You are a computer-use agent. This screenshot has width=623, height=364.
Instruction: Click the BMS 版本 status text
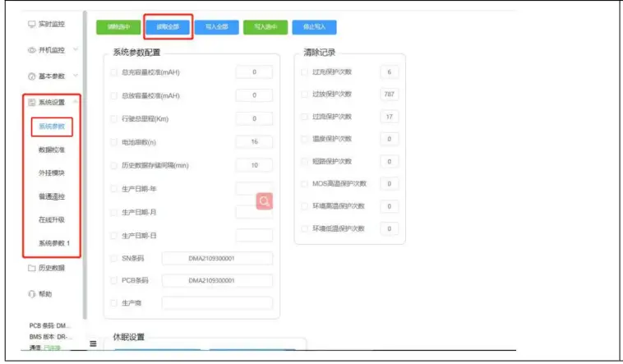click(x=51, y=337)
